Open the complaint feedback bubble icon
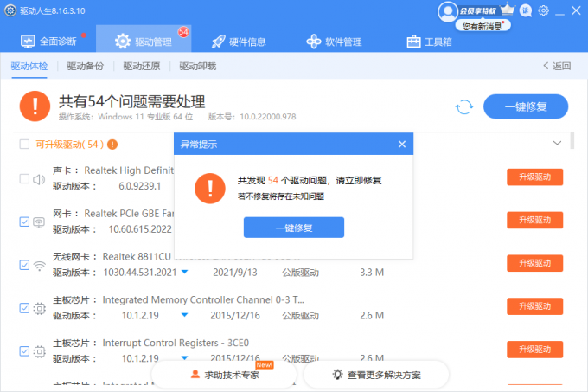 coord(526,10)
